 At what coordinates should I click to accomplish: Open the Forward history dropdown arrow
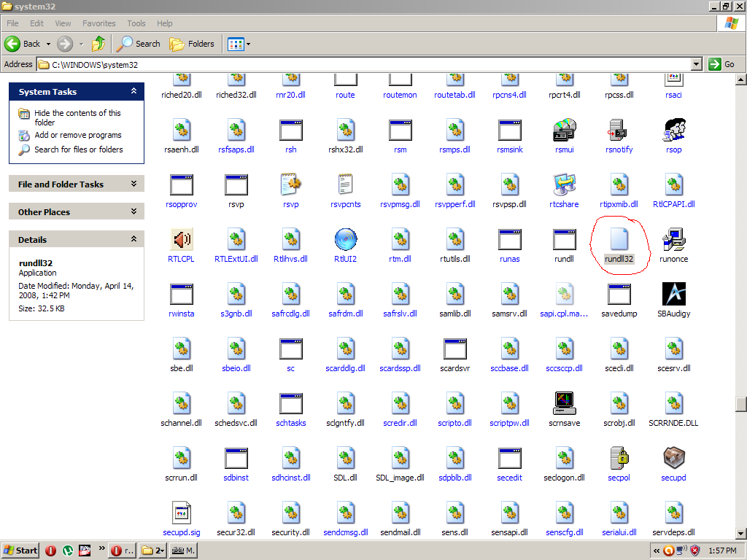tap(81, 44)
